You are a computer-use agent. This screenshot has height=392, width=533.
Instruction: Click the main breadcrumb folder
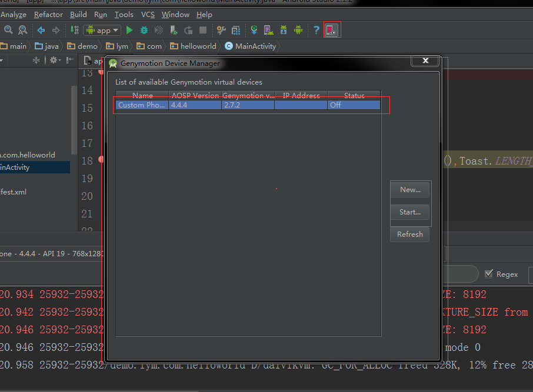click(14, 46)
